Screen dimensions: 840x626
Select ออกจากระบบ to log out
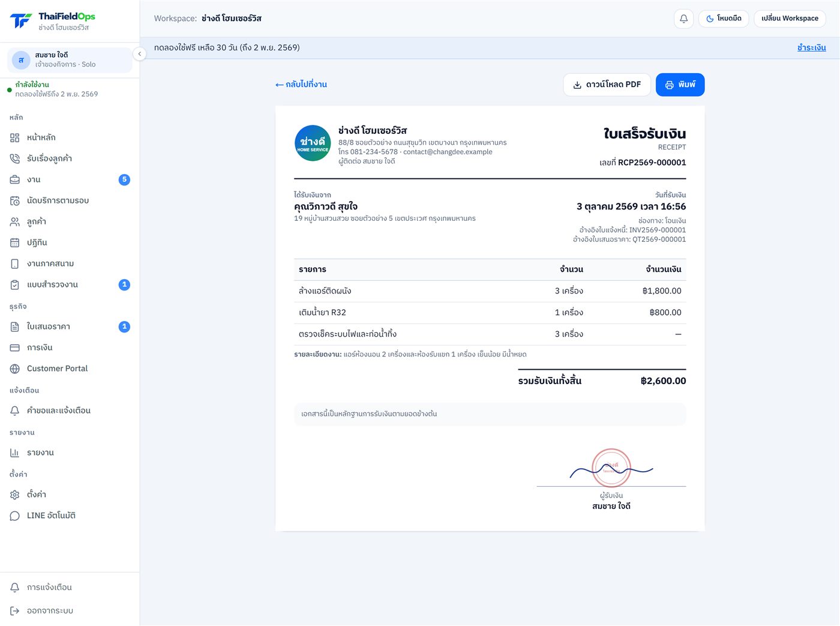[70, 611]
